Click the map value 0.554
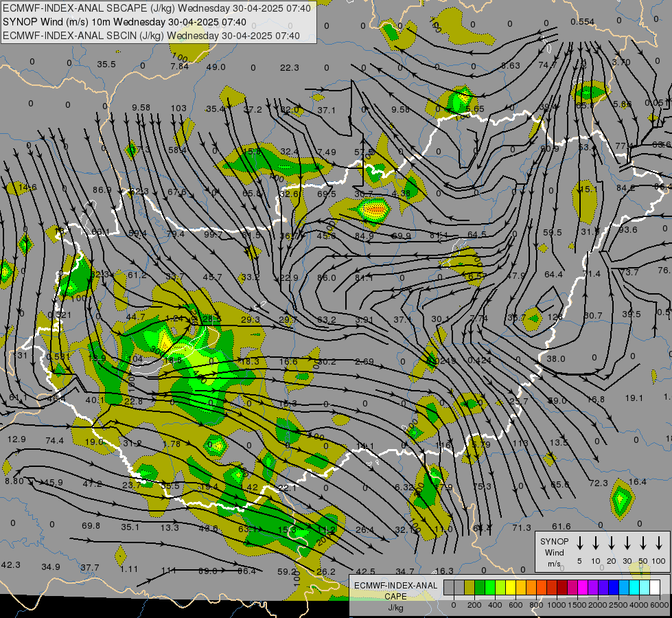672x618 pixels. 583,22
